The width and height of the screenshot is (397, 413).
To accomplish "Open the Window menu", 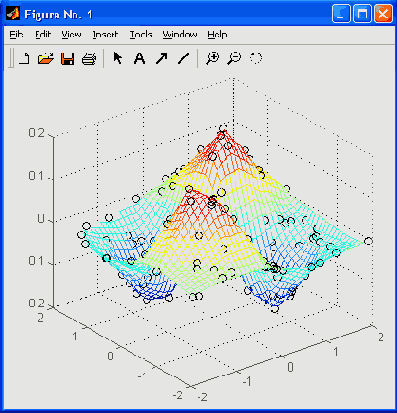I will [180, 35].
